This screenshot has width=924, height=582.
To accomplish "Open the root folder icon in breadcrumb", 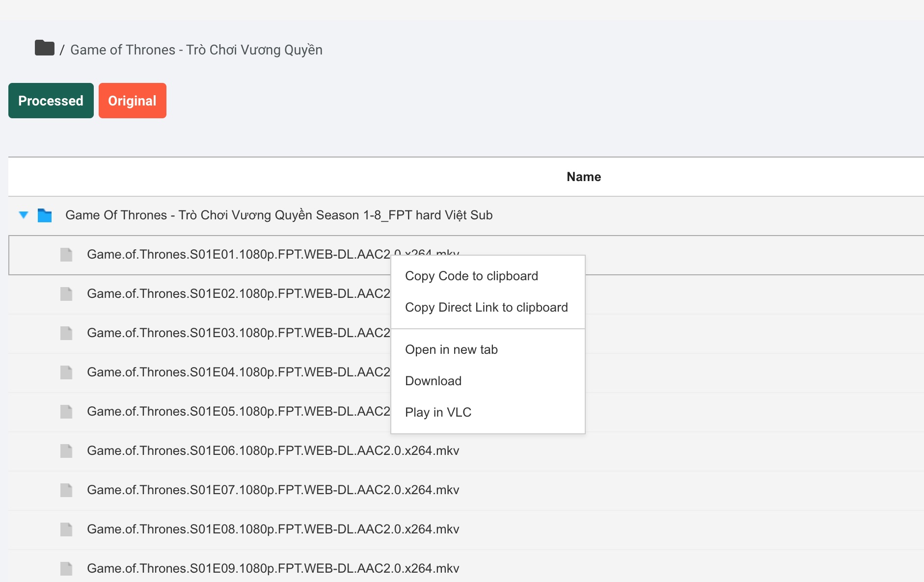I will (45, 48).
